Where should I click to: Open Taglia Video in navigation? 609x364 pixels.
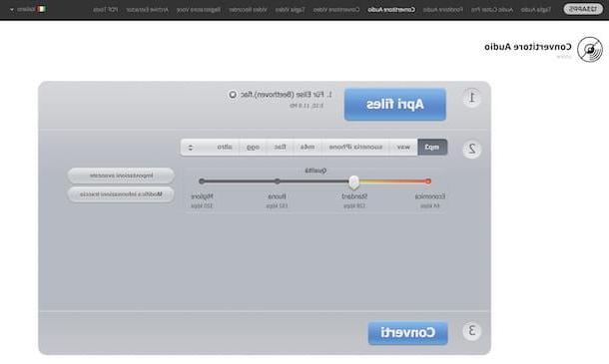pos(291,9)
